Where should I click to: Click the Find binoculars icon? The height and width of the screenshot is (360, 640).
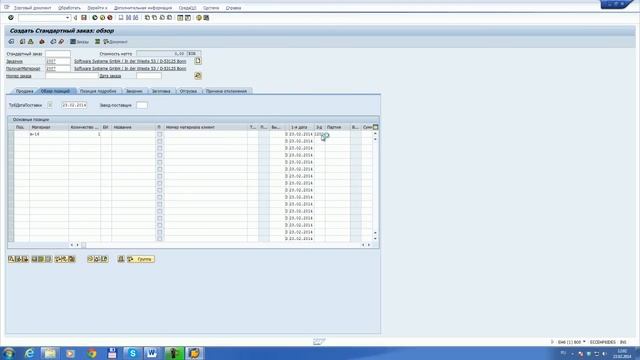click(x=128, y=18)
